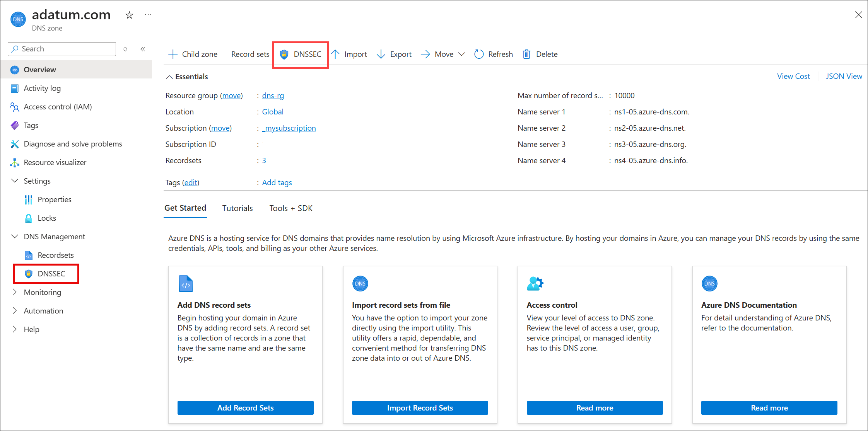Collapse sidebar with double chevron icon
The image size is (868, 431).
143,49
